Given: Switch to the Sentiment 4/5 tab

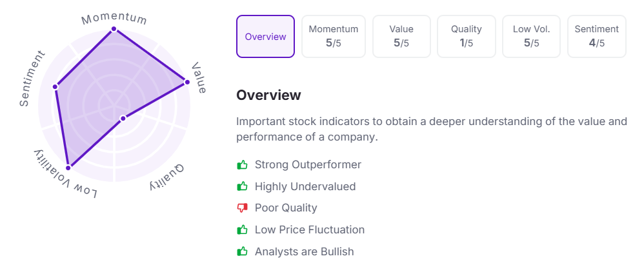Looking at the screenshot, I should [596, 37].
